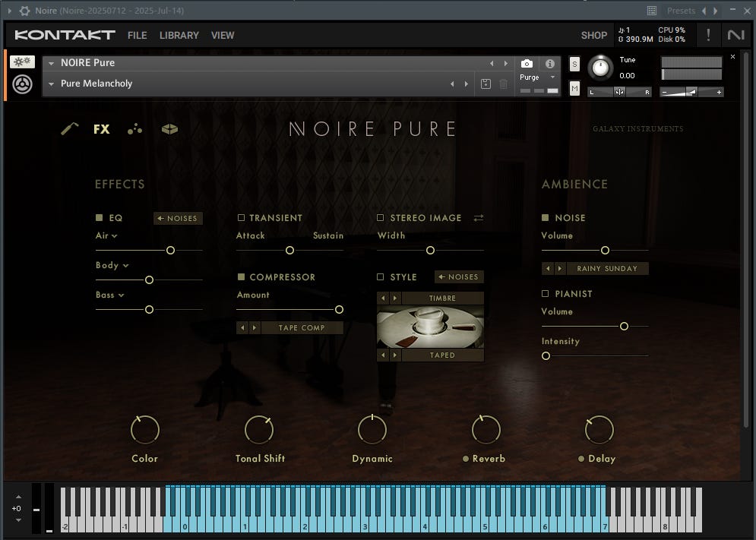Switch to the FX page
756x540 pixels.
[101, 129]
